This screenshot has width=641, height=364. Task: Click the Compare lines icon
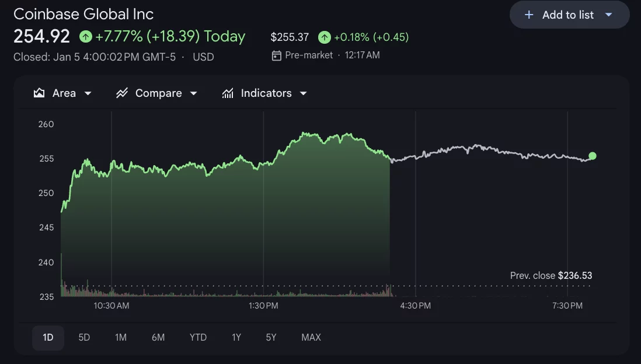(x=122, y=93)
